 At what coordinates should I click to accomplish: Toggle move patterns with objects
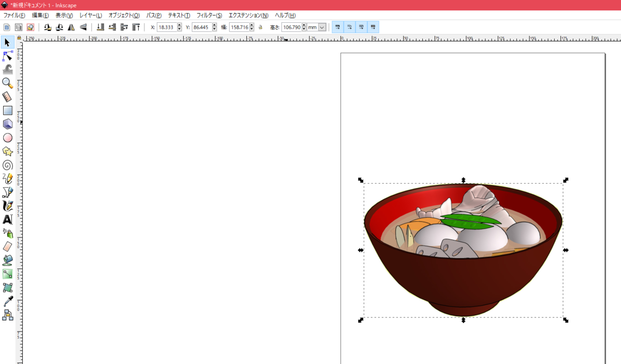coord(373,27)
